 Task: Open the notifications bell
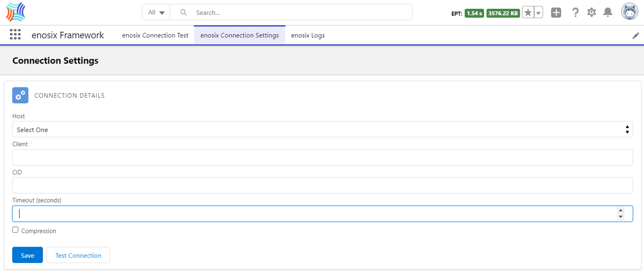tap(608, 13)
